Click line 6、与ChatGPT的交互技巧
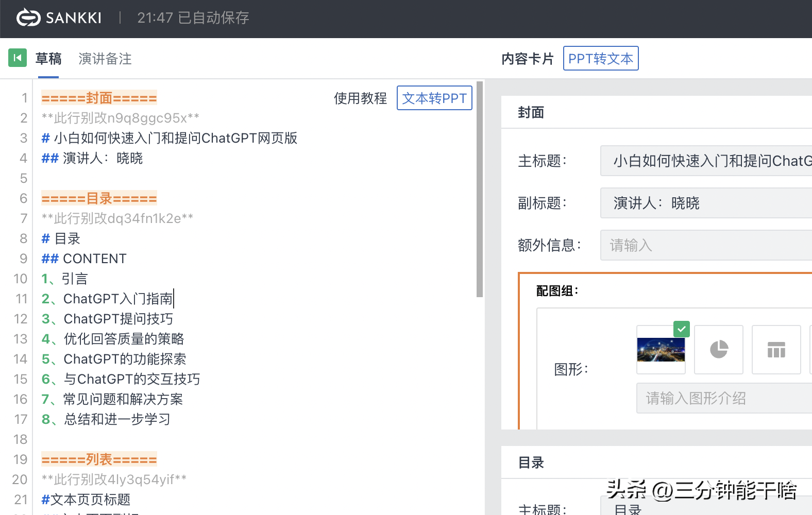Image resolution: width=812 pixels, height=515 pixels. click(121, 379)
